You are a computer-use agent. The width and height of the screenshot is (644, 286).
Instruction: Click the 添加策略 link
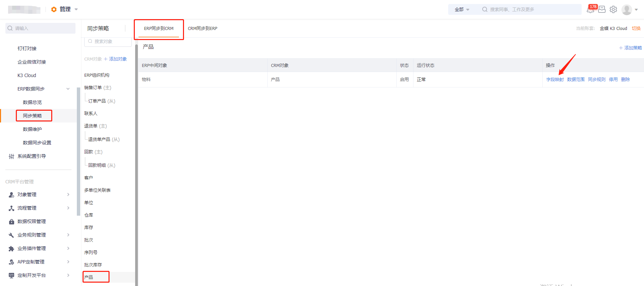click(x=633, y=48)
